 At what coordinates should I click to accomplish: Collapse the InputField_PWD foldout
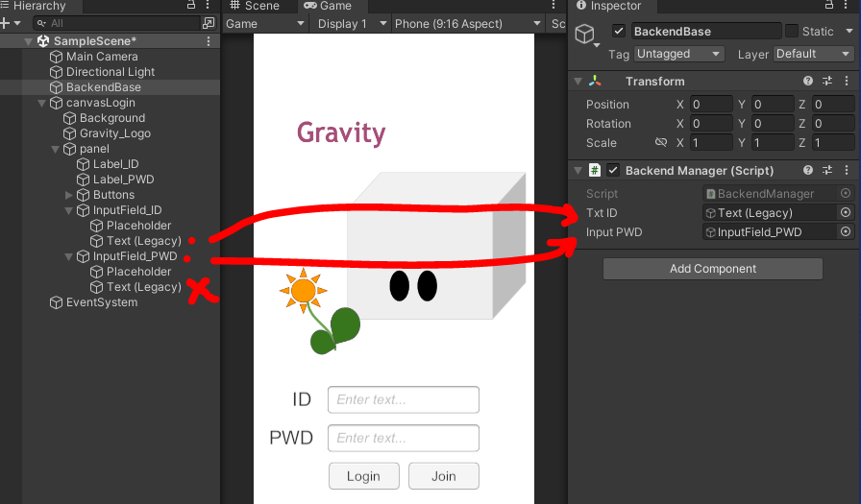coord(68,256)
